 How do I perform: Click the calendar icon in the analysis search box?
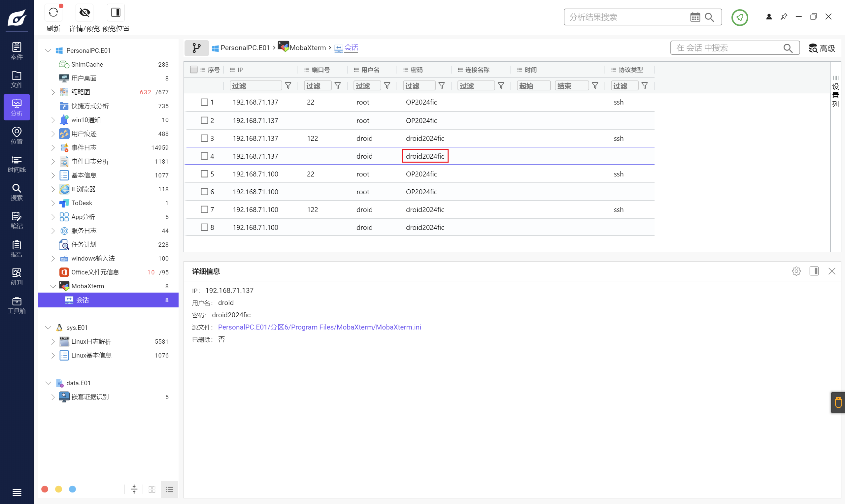(695, 17)
